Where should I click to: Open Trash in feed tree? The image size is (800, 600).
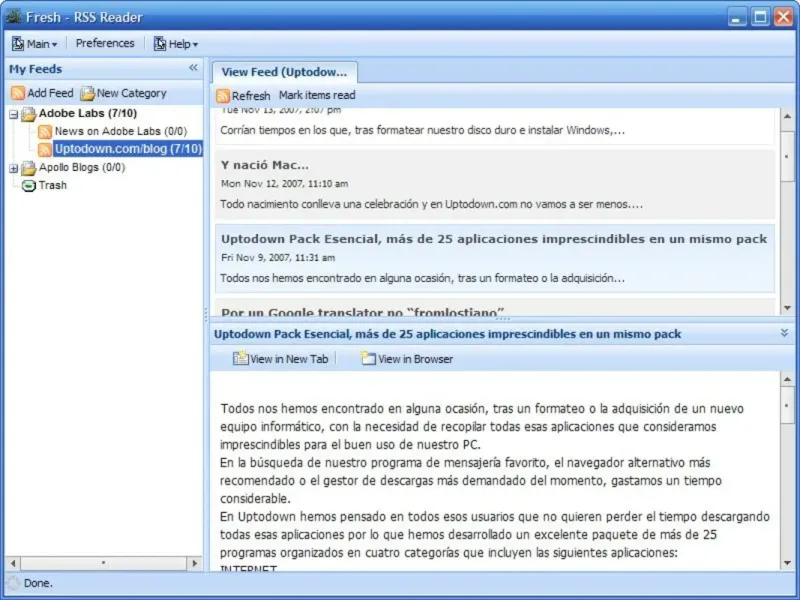pos(53,185)
